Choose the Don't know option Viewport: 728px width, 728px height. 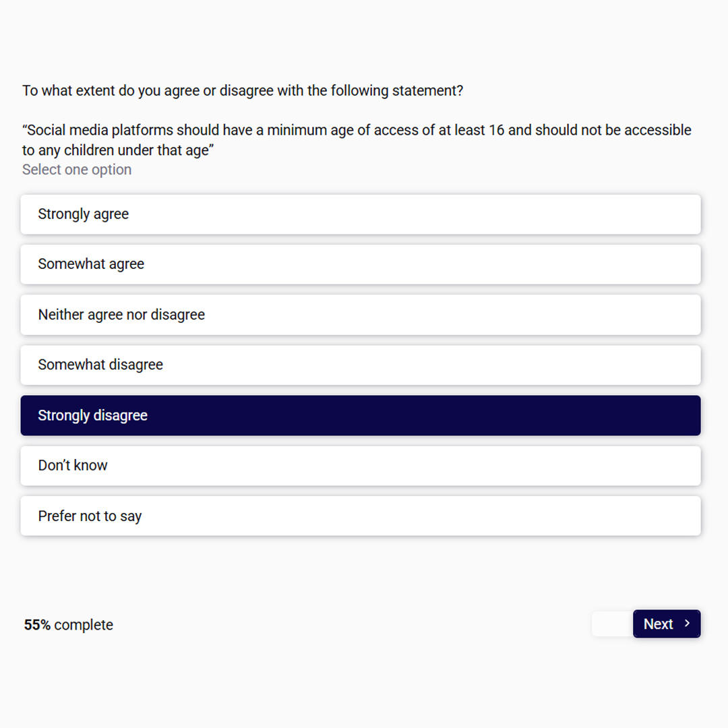pyautogui.click(x=360, y=466)
